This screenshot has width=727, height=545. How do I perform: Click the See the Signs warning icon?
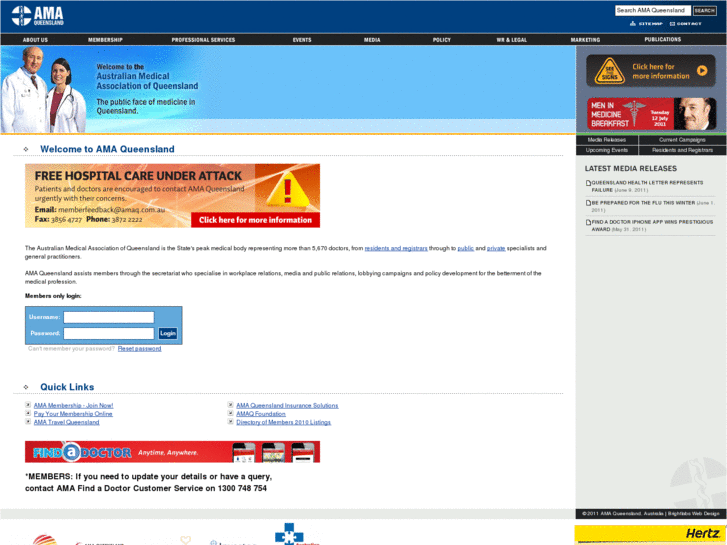(x=609, y=71)
